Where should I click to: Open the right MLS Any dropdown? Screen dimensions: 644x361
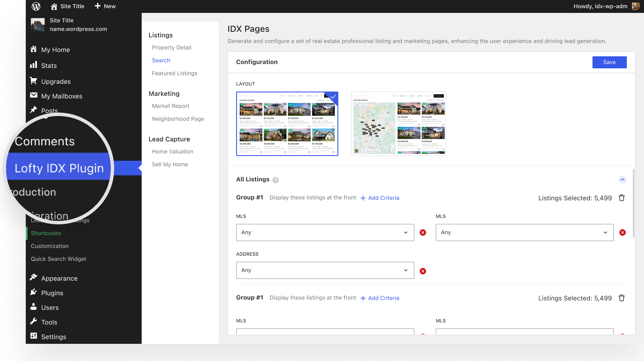(525, 233)
